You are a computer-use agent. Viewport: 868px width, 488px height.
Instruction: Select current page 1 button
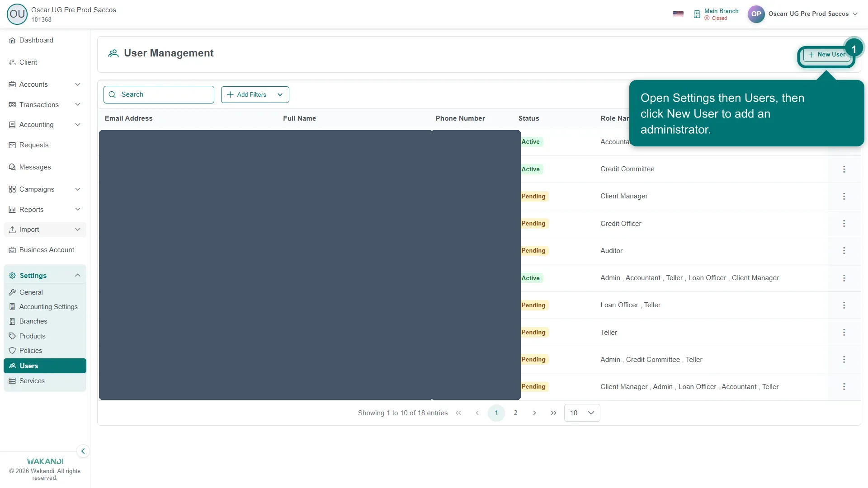click(x=496, y=413)
